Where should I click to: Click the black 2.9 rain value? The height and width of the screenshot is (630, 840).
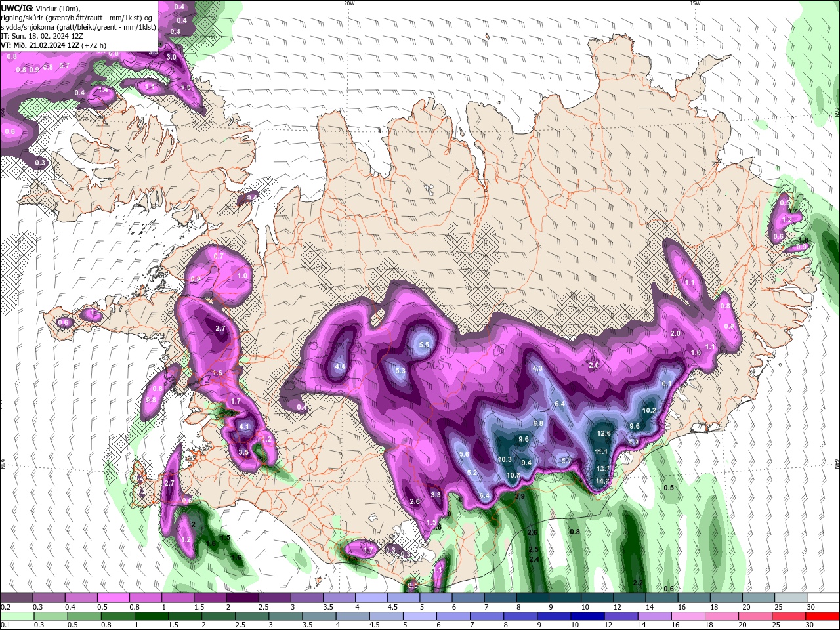[x=520, y=497]
